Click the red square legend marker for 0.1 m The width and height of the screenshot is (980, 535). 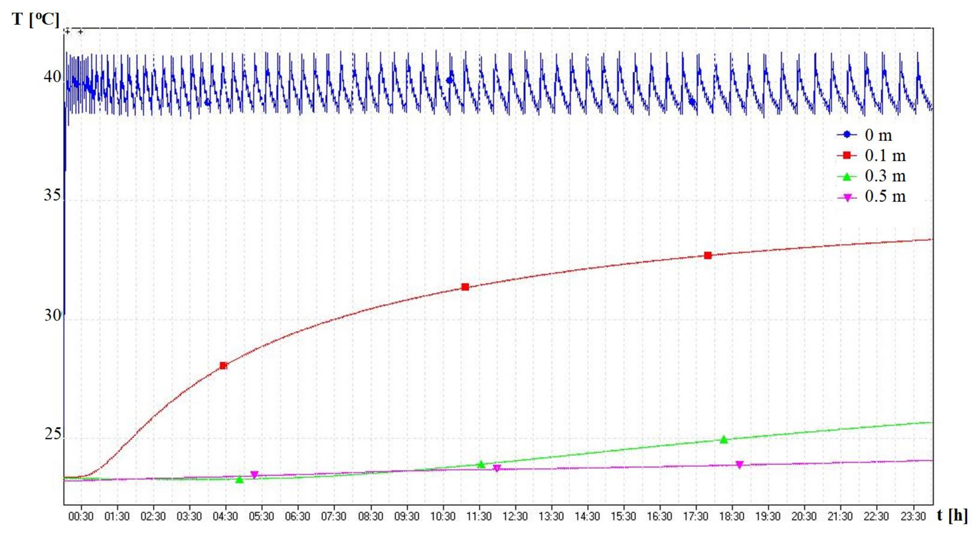point(847,155)
